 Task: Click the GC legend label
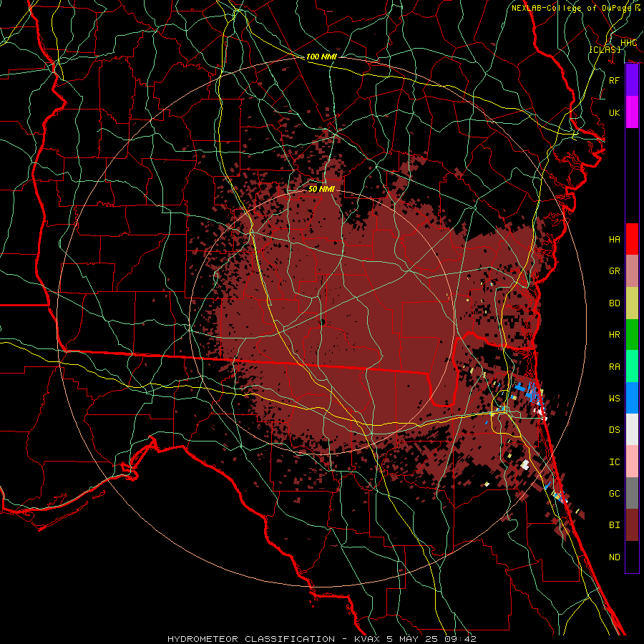pyautogui.click(x=615, y=494)
